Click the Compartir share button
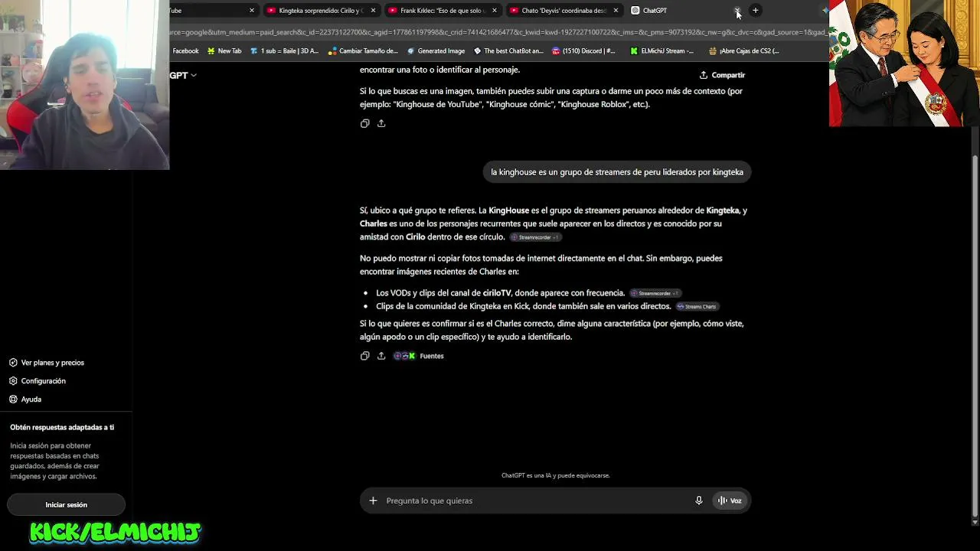Screen dimensions: 980x551 722,75
